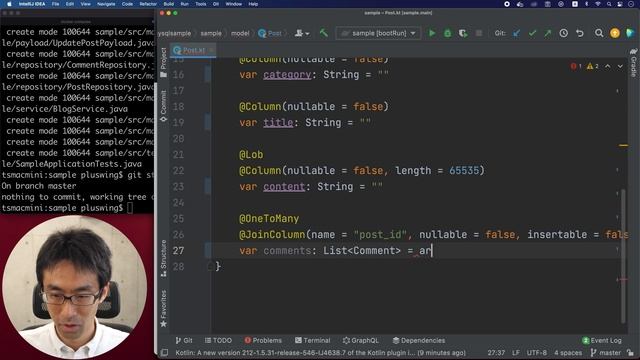This screenshot has height=360, width=640.
Task: Change LF line separator
Action: (x=516, y=353)
